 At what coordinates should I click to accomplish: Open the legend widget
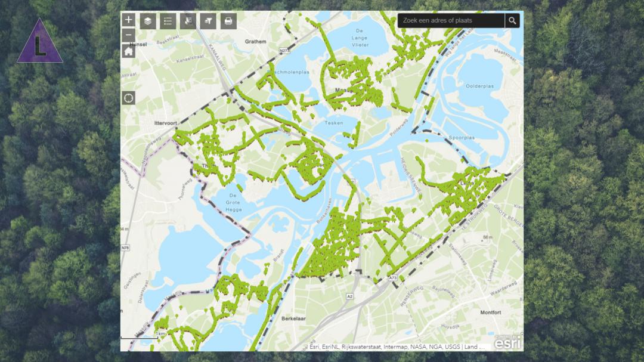click(x=168, y=21)
